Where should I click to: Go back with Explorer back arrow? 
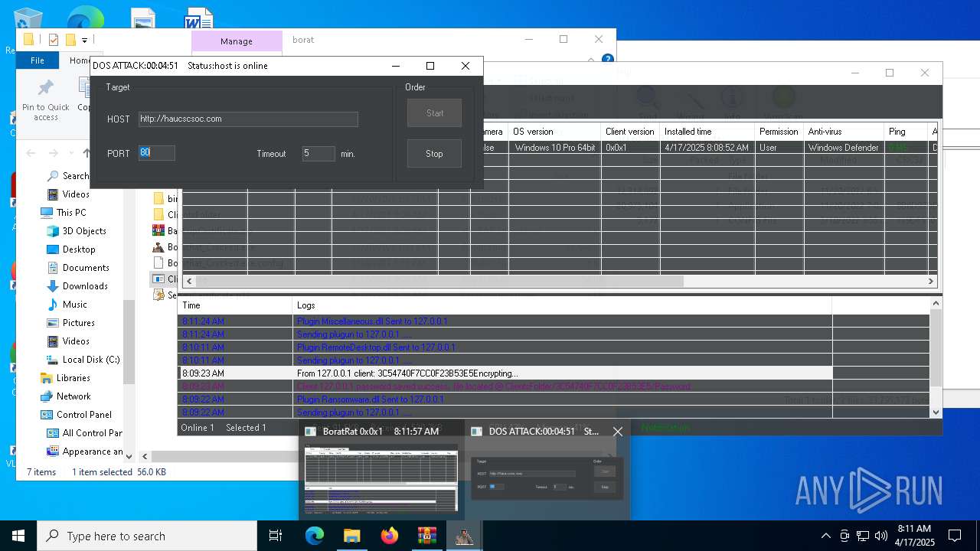click(31, 153)
